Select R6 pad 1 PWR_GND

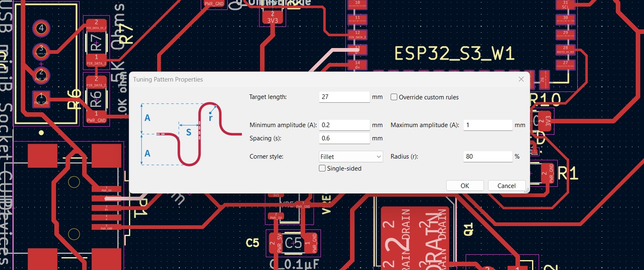tap(96, 116)
